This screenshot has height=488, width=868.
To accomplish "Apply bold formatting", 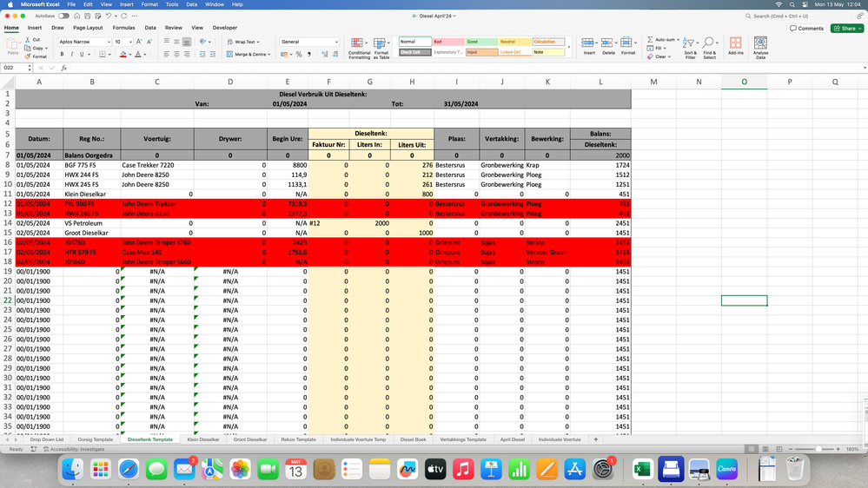I will [62, 54].
